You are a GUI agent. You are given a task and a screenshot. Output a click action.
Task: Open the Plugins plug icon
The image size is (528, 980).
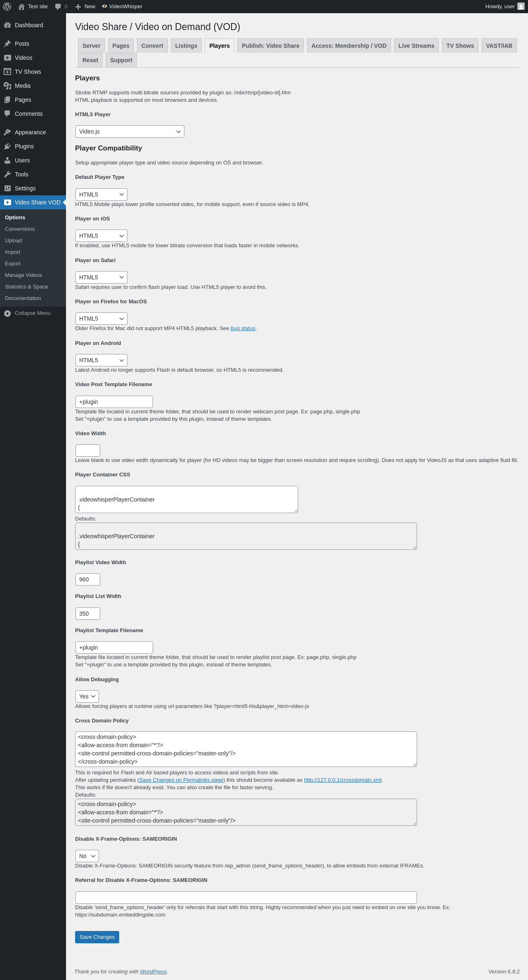pyautogui.click(x=7, y=146)
